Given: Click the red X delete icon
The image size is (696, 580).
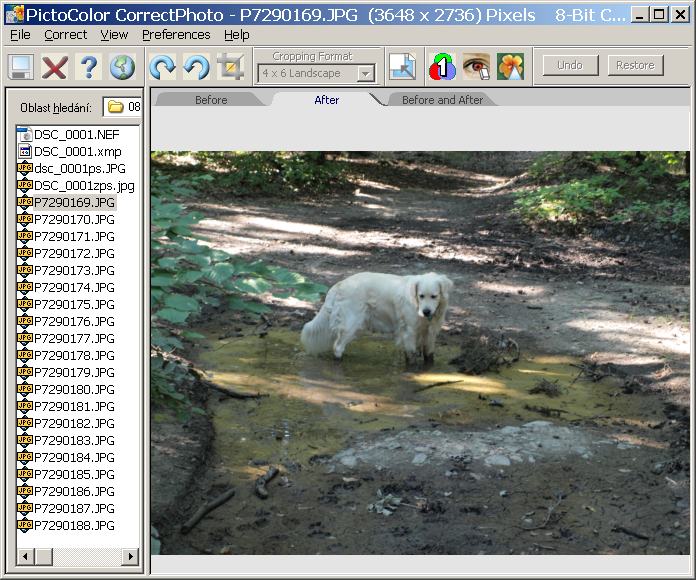Looking at the screenshot, I should pyautogui.click(x=55, y=67).
